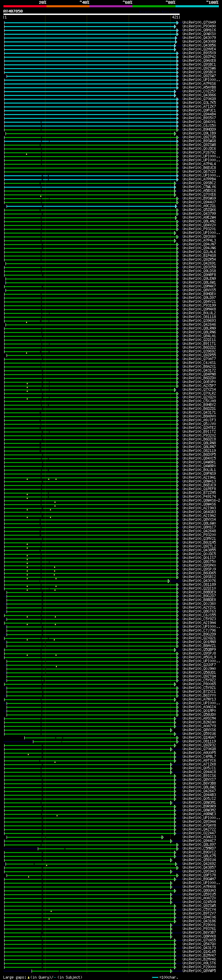Screen dimensions: 222x980
Task: Select hit UniRef100_Q8H1C6
Action: (x=199, y=30)
